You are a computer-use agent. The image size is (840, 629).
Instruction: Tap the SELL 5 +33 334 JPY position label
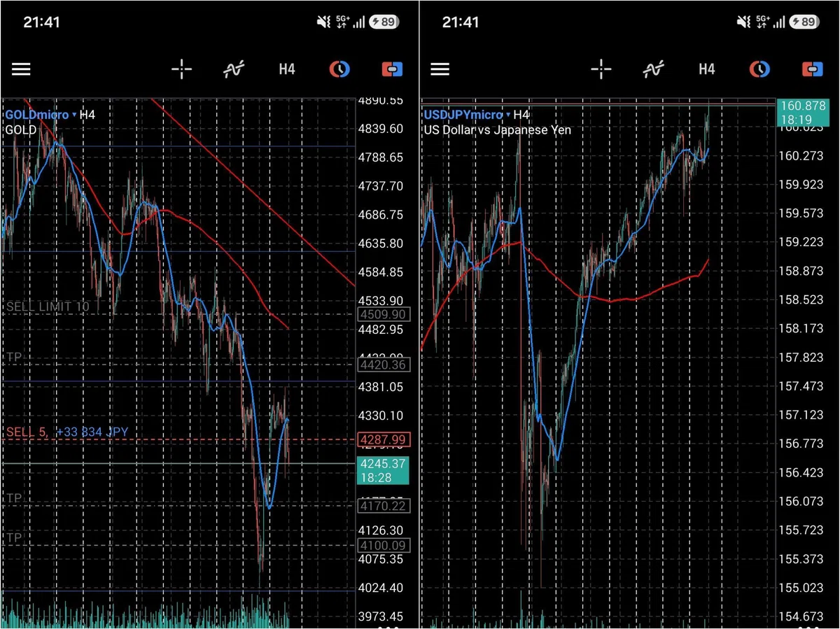(x=67, y=432)
